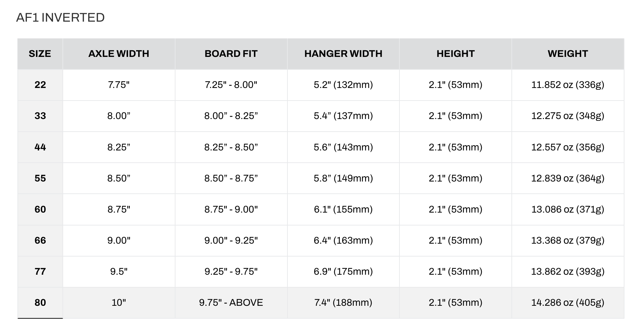Click the WEIGHT column header
644x333 pixels.
pos(568,54)
